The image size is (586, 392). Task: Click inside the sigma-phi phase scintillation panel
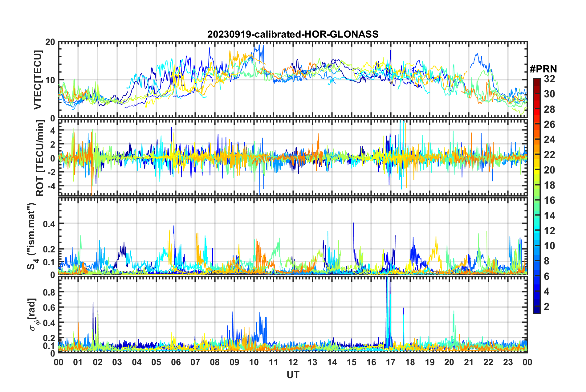pos(293,315)
